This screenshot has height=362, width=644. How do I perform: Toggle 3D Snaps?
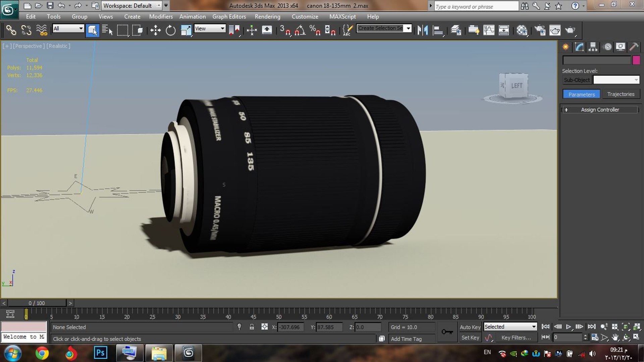coord(285,30)
